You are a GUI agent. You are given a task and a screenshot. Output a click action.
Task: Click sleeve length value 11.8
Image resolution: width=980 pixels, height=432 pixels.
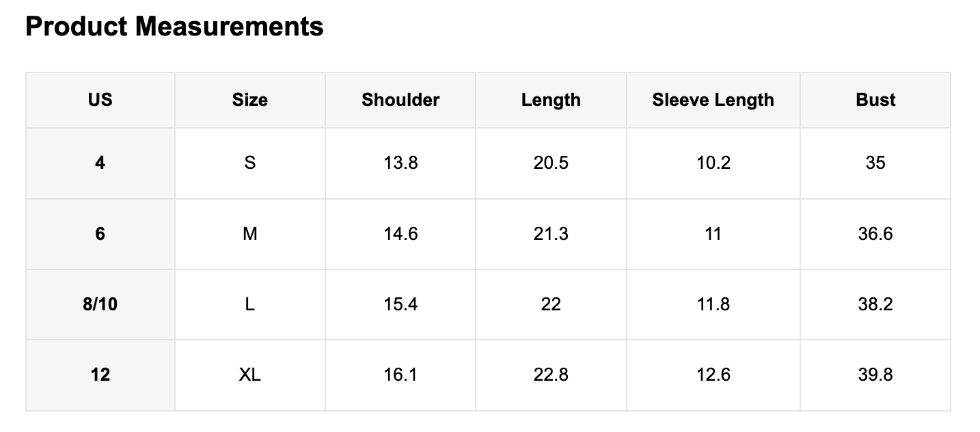coord(713,304)
